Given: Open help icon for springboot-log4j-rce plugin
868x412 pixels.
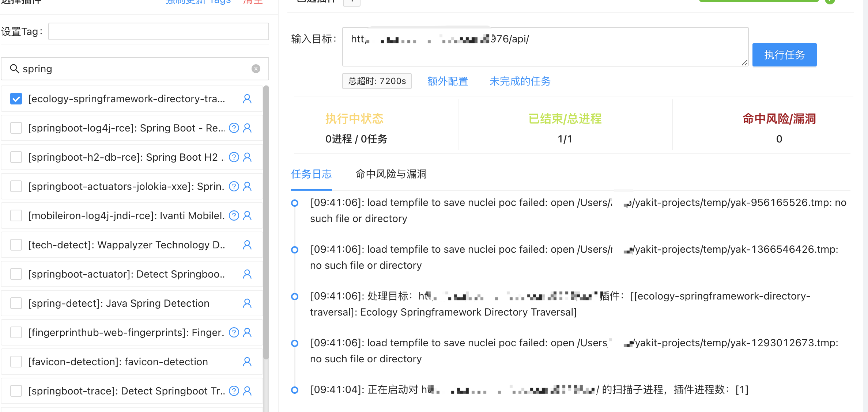Looking at the screenshot, I should tap(234, 128).
